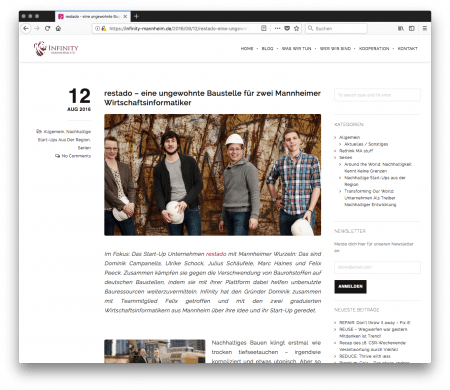Reload the page with the refresh icon

[47, 28]
